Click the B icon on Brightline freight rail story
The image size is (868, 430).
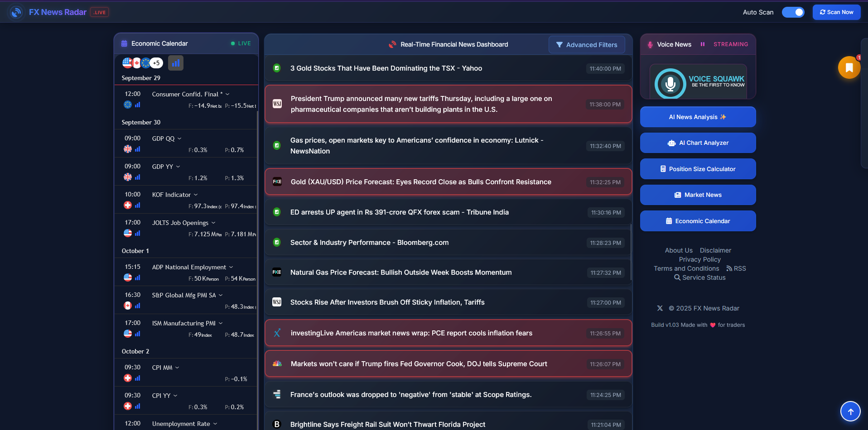pos(277,424)
